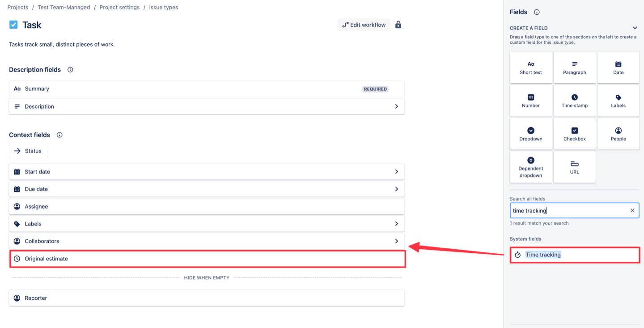Viewport: 644px width, 328px height.
Task: Expand the Collaborators field settings
Action: tap(396, 241)
